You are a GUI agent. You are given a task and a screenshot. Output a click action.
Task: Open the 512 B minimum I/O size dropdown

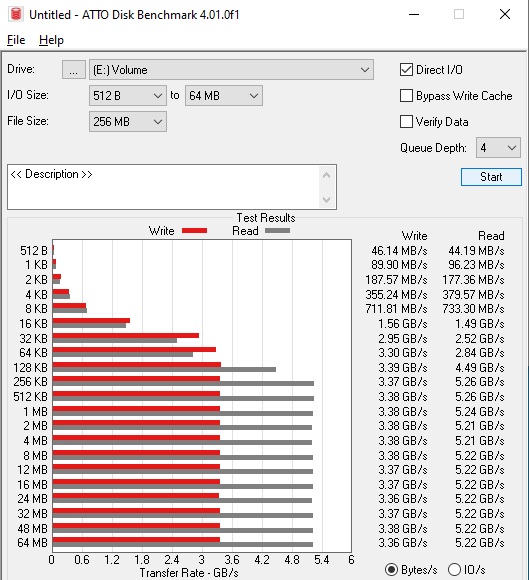128,96
